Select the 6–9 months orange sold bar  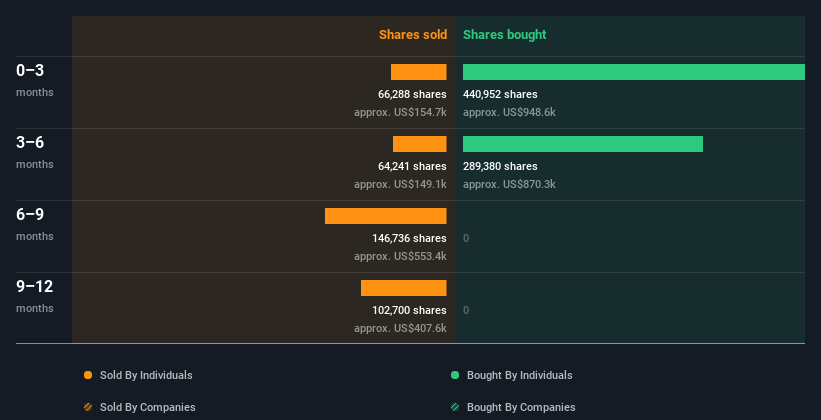(x=386, y=216)
